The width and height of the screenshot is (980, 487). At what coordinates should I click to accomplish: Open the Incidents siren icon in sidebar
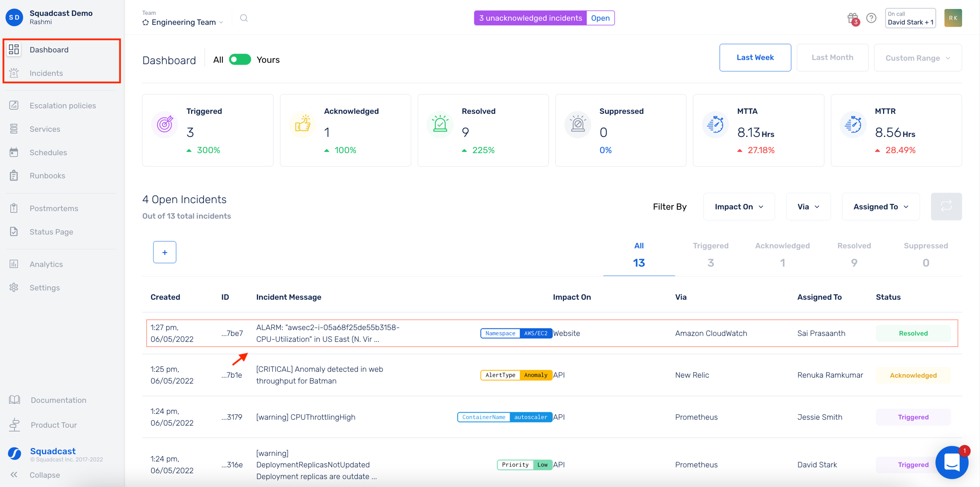14,73
